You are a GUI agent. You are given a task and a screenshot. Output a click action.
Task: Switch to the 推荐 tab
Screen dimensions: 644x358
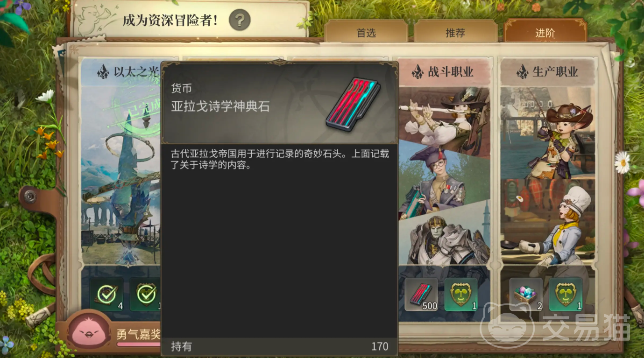455,33
